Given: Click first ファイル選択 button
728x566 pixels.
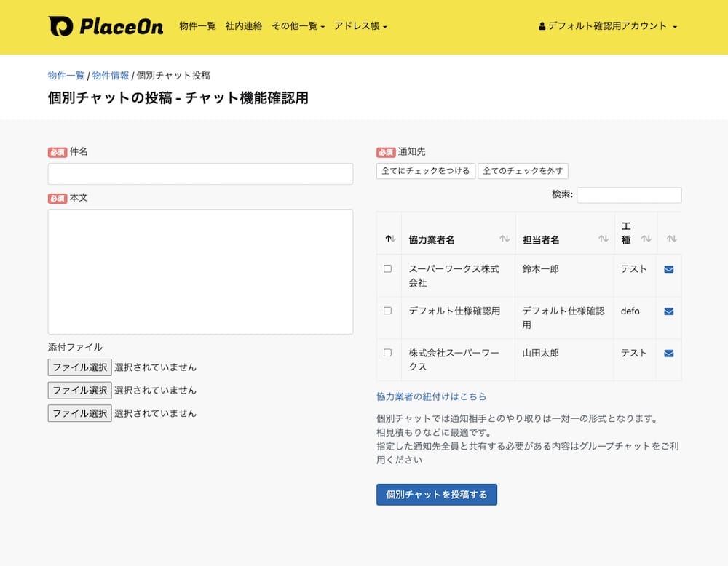Looking at the screenshot, I should click(80, 367).
